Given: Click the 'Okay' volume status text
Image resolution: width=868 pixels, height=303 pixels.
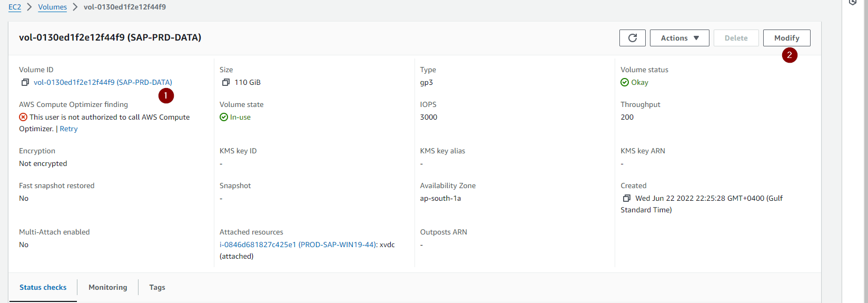Looking at the screenshot, I should [640, 82].
